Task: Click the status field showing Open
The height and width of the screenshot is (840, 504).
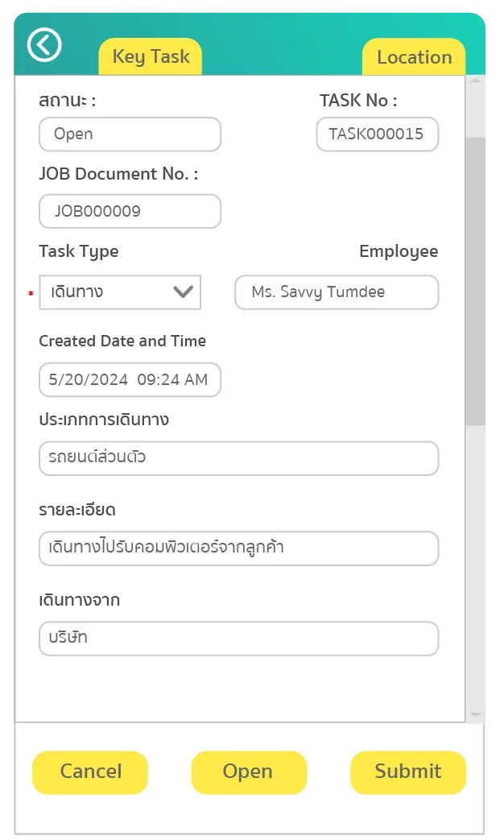Action: click(x=130, y=134)
